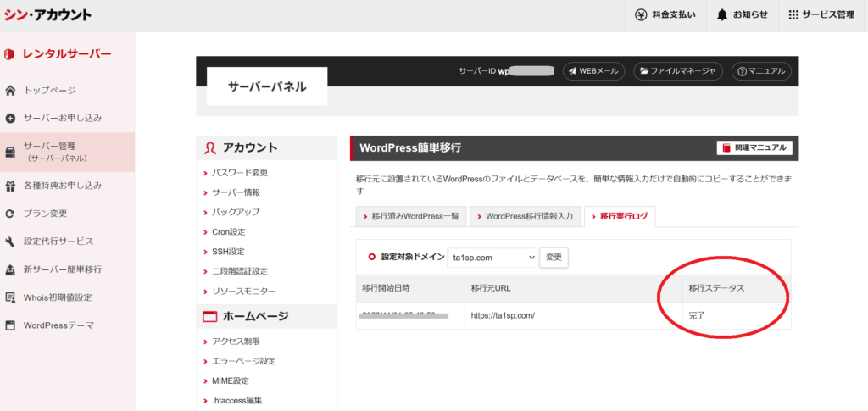868x411 pixels.
Task: Click the 設定代行サービス wrench icon
Action: tap(10, 242)
